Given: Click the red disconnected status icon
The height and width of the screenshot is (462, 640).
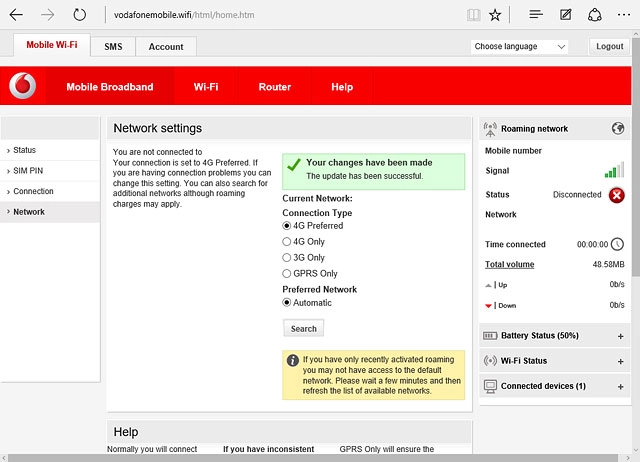Looking at the screenshot, I should (x=617, y=195).
